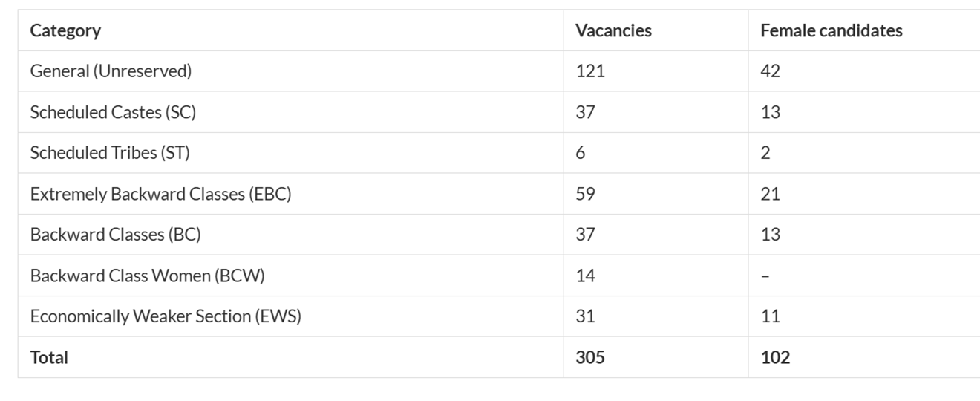Image resolution: width=980 pixels, height=401 pixels.
Task: Click Backward Class Women (BCW) label
Action: click(147, 276)
